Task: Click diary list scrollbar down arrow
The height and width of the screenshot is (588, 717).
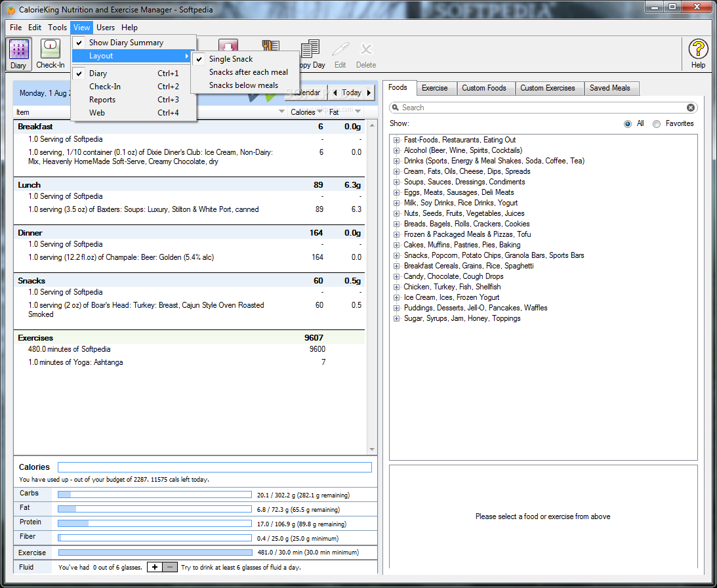Action: coord(372,450)
